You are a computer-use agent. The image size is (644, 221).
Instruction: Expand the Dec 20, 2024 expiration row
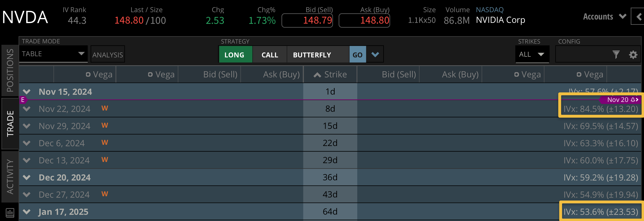pyautogui.click(x=27, y=177)
